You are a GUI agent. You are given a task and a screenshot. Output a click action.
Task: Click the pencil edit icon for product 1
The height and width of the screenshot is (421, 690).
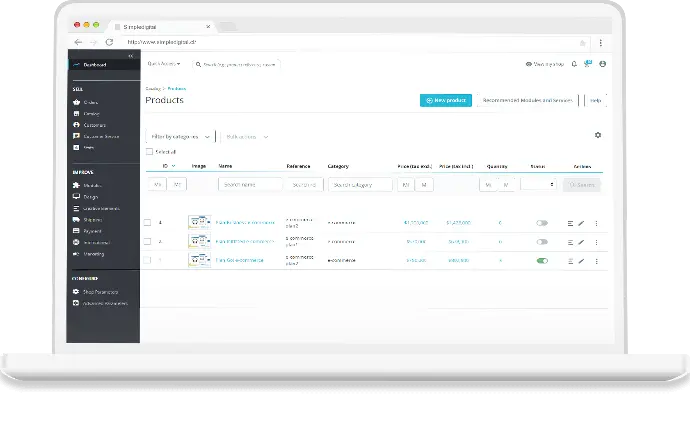point(581,260)
